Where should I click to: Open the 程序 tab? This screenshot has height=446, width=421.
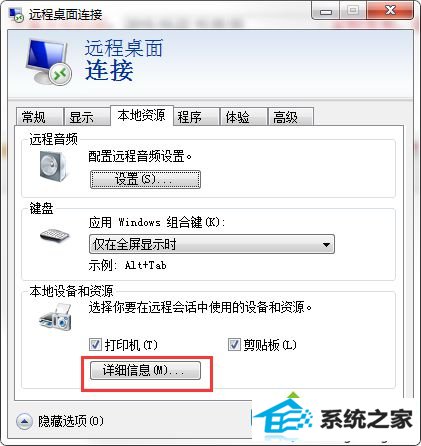click(196, 117)
